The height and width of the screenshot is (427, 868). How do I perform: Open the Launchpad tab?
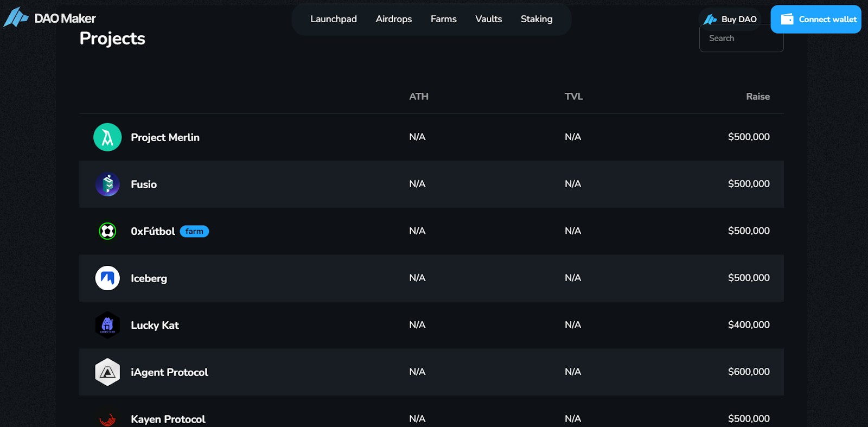[x=334, y=19]
